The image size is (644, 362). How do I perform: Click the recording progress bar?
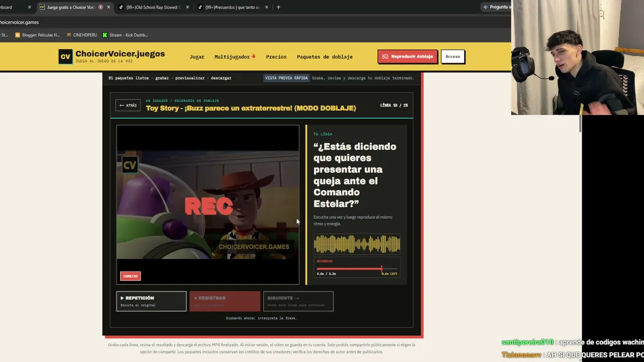(357, 269)
